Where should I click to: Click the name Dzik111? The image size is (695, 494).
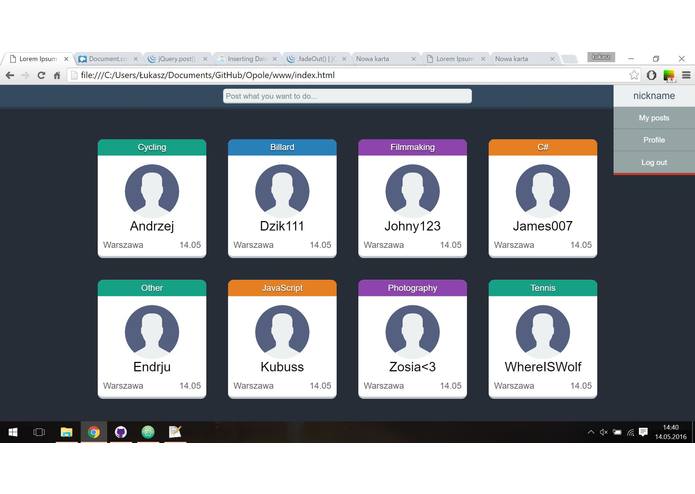pos(282,226)
